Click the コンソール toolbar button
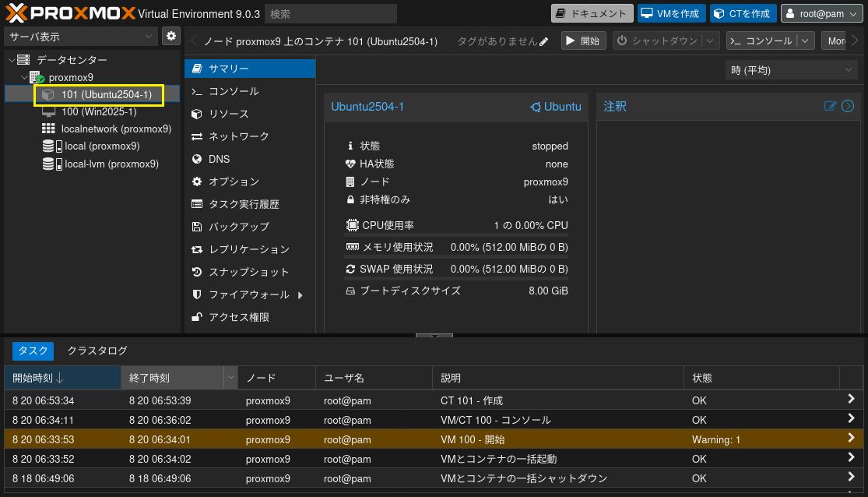 point(761,41)
